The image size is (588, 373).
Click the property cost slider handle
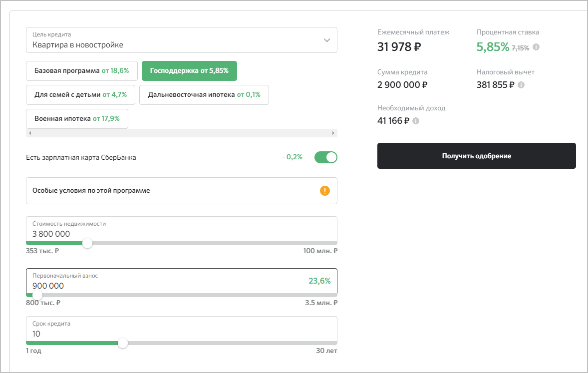87,243
